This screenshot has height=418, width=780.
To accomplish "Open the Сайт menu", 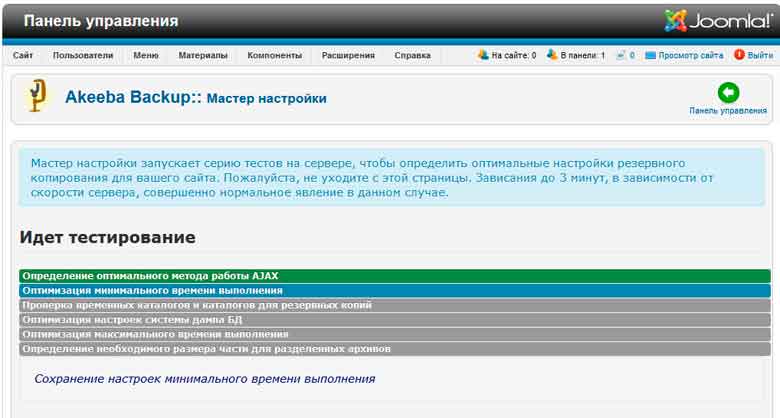I will click(23, 55).
